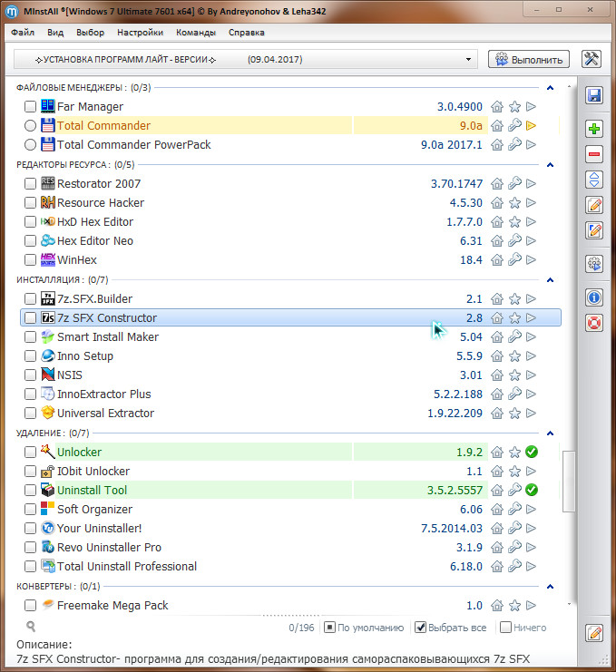Click play arrow for HxD Hex Editor
The width and height of the screenshot is (616, 672).
pyautogui.click(x=531, y=221)
